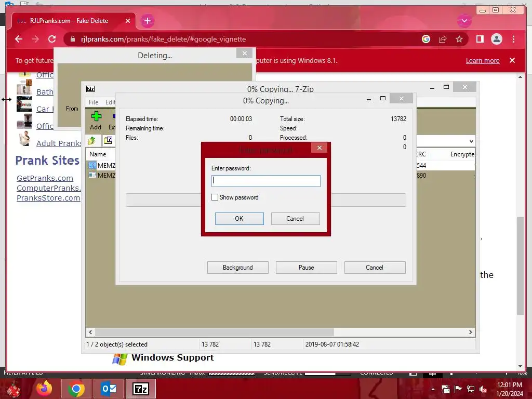Open the PranksStore.com link
This screenshot has width=532, height=399.
pos(48,198)
